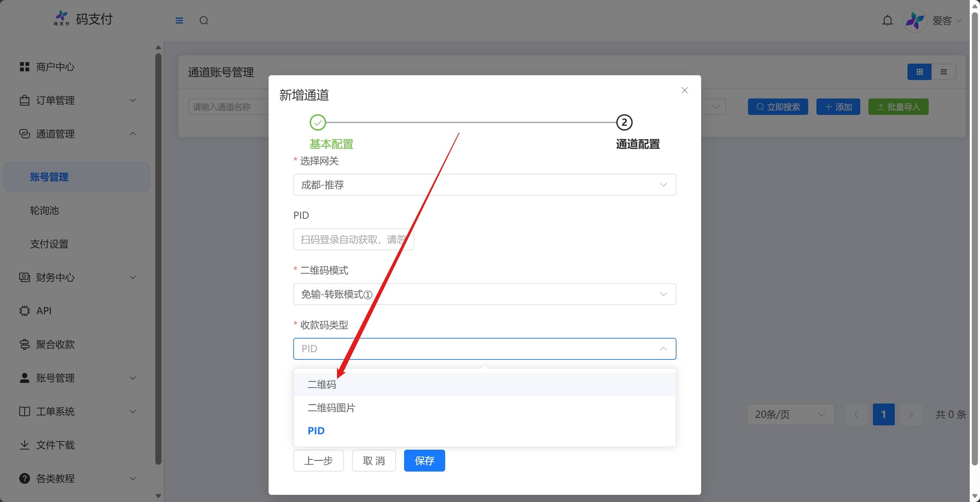Click the sidebar scrollbar
The image size is (980, 502).
pyautogui.click(x=158, y=259)
